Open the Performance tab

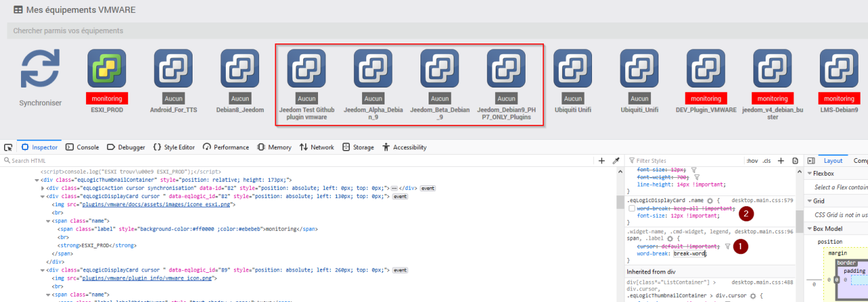(226, 147)
